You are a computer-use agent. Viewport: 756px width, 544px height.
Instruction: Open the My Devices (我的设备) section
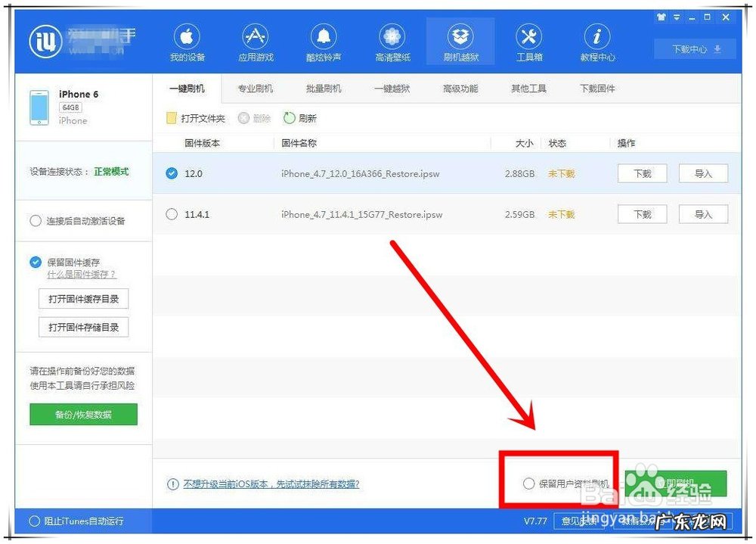186,42
